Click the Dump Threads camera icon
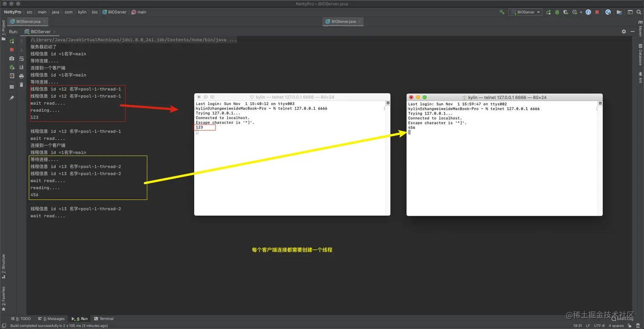This screenshot has height=329, width=644. click(x=11, y=58)
